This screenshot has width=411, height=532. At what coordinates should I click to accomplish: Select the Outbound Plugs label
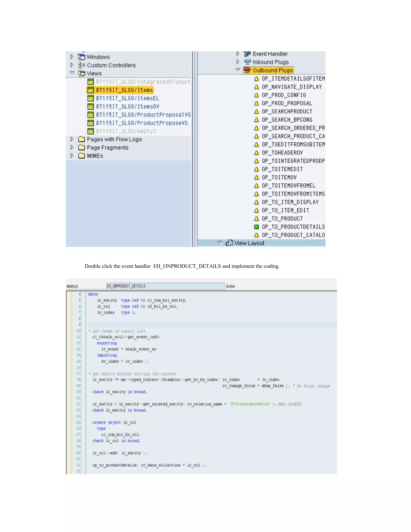coord(273,70)
